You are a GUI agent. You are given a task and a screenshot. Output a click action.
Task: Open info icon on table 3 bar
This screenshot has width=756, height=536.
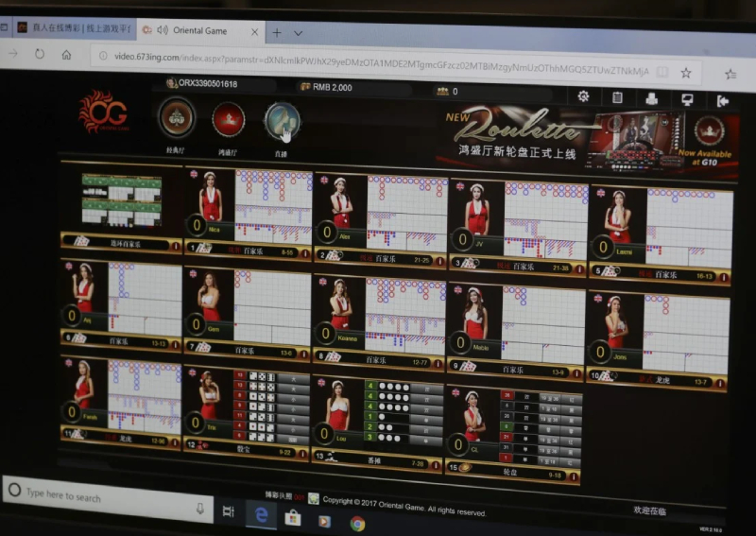click(x=579, y=268)
